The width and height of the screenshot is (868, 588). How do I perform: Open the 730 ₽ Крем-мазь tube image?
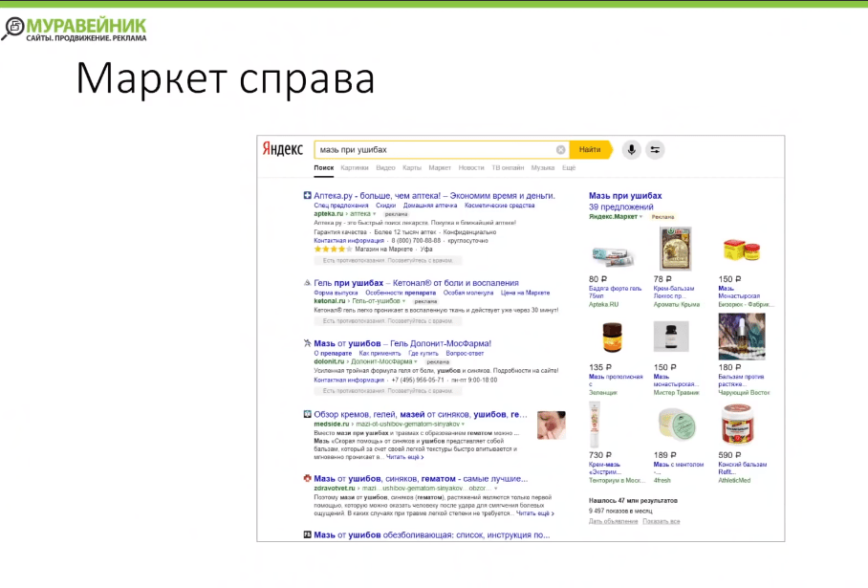pos(595,425)
